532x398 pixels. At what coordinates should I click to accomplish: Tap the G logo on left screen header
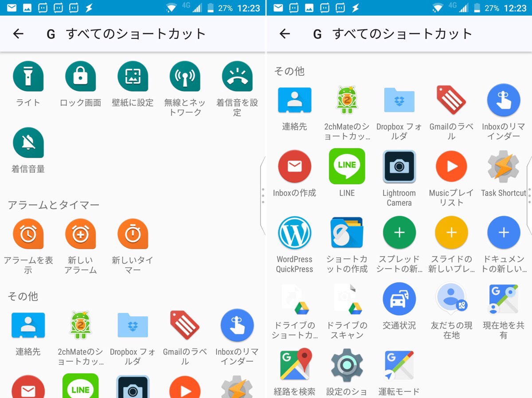(x=51, y=34)
